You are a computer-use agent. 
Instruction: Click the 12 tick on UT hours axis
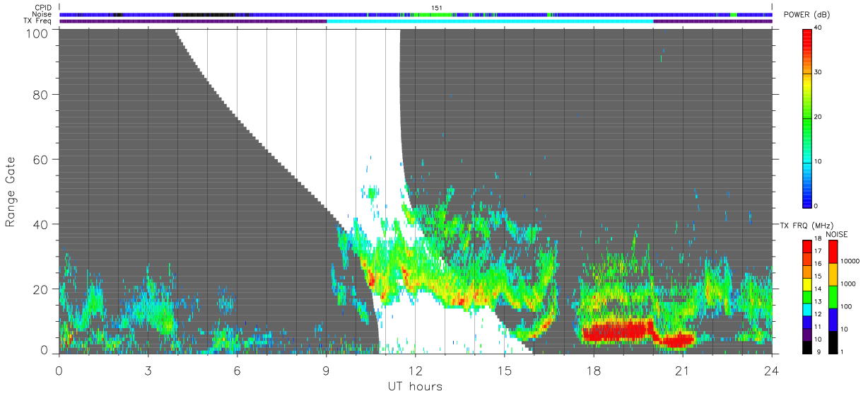[x=415, y=370]
